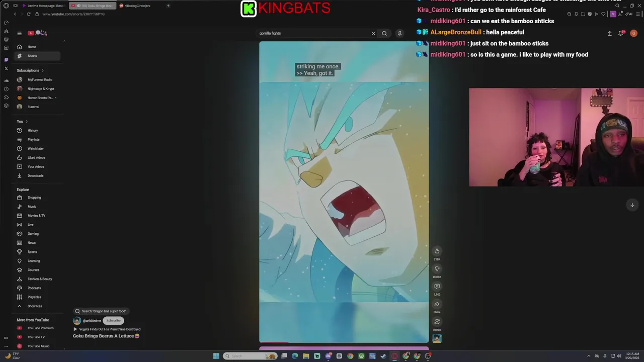Subscribe to the short's channel
Screen dimensions: 644x362
coord(113,320)
